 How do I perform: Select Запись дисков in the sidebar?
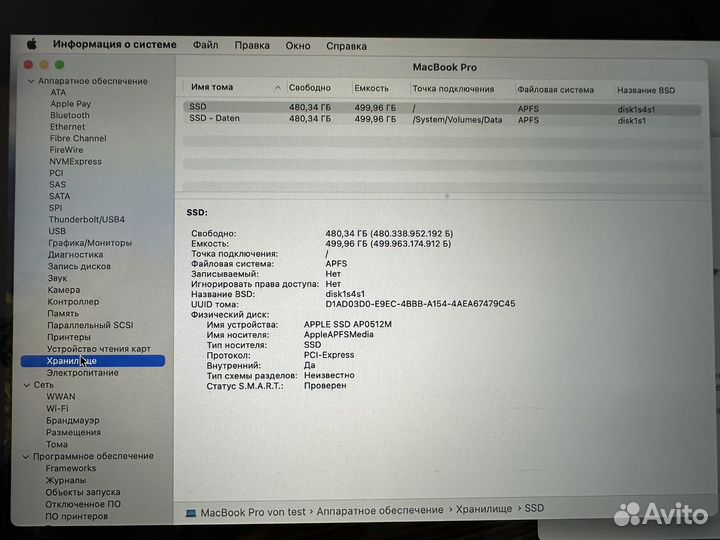(x=79, y=266)
